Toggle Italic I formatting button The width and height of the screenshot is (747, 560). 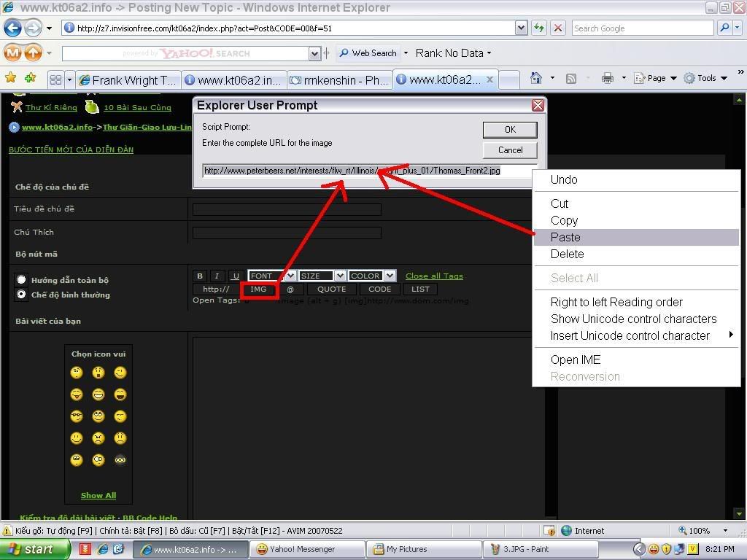(217, 276)
